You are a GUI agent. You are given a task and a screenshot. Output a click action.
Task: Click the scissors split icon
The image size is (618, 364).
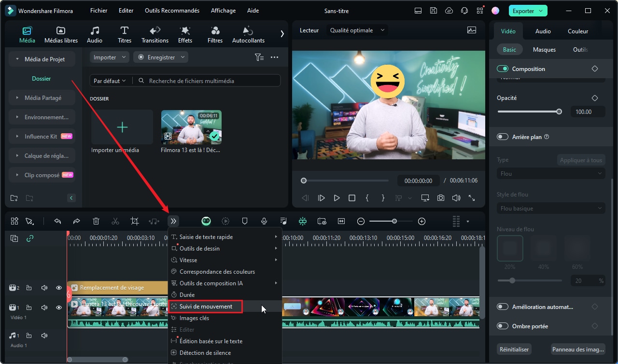coord(115,221)
